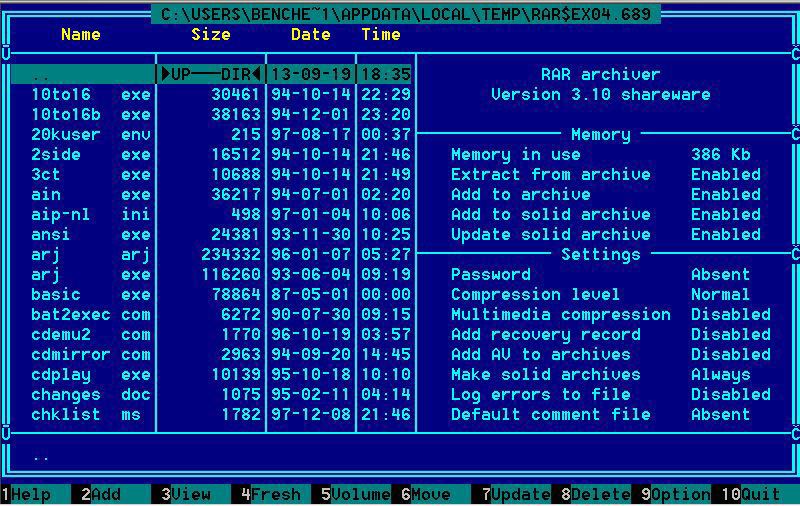
Task: Select file 20kuser env
Action: tap(211, 134)
